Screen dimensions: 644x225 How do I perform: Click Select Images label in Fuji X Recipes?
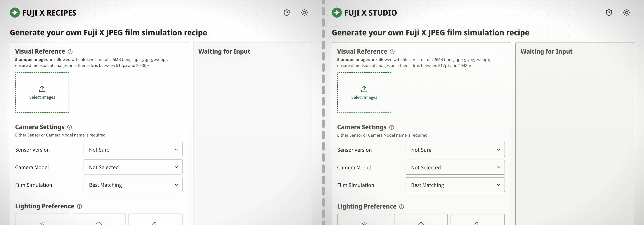42,97
